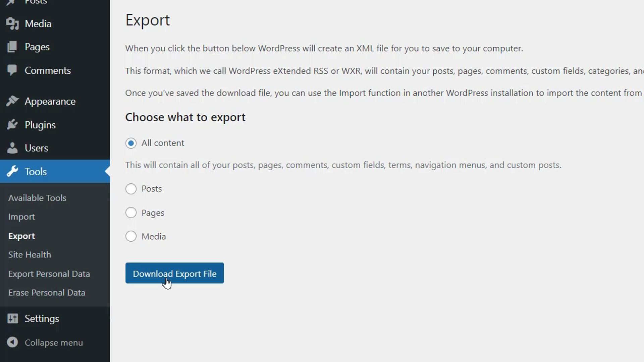
Task: Click the Comments icon in sidebar
Action: tap(12, 70)
